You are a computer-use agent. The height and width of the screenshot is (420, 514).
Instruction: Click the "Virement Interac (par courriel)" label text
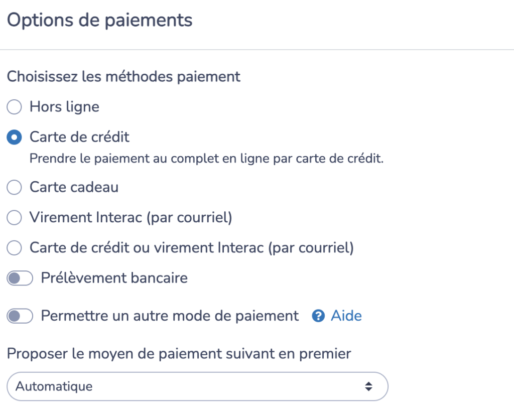(131, 218)
